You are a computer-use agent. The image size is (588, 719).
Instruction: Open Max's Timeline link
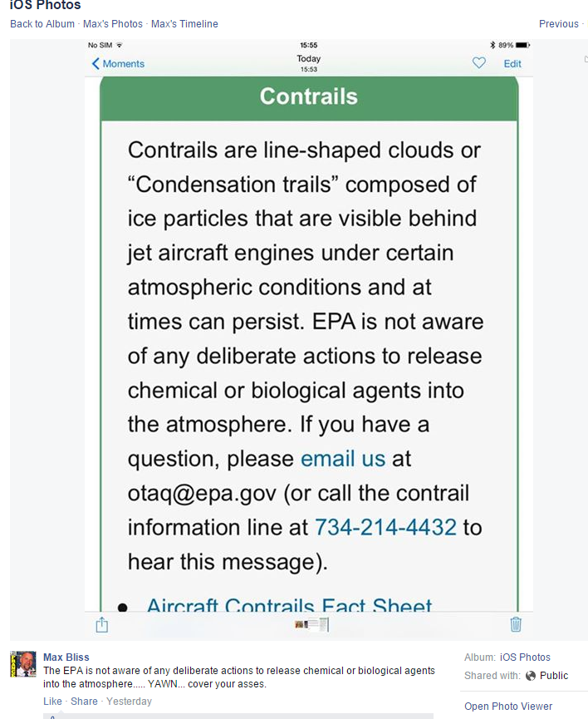click(184, 24)
